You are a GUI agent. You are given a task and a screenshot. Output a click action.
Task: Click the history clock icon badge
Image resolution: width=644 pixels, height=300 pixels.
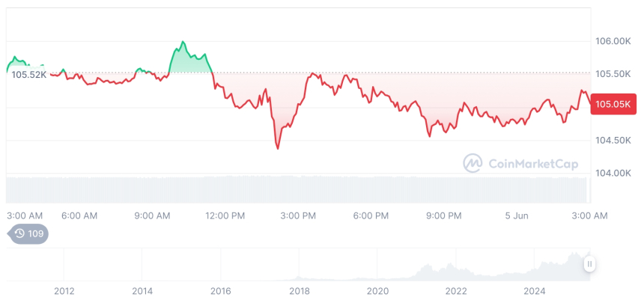pyautogui.click(x=20, y=234)
